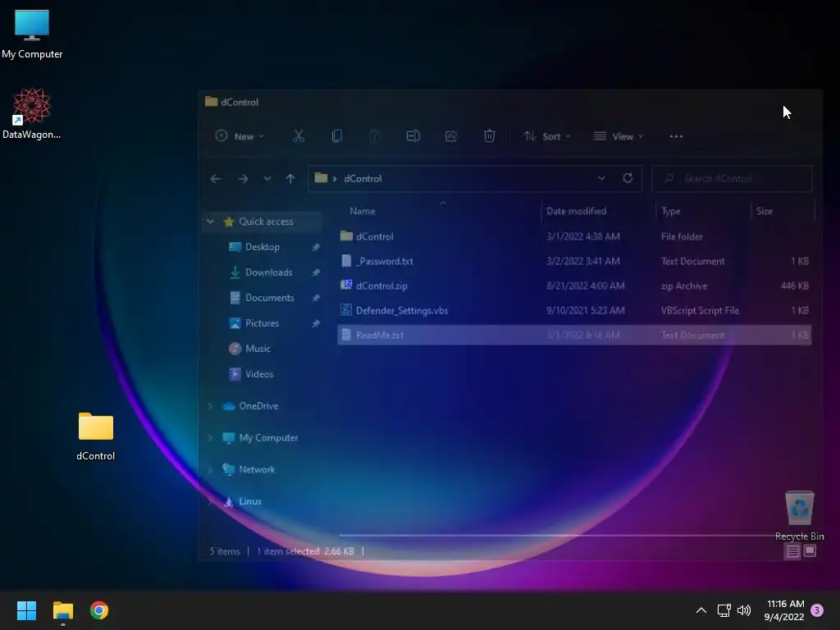Screen dimensions: 840x630
Task: Select Music in navigation pane
Action: point(258,348)
